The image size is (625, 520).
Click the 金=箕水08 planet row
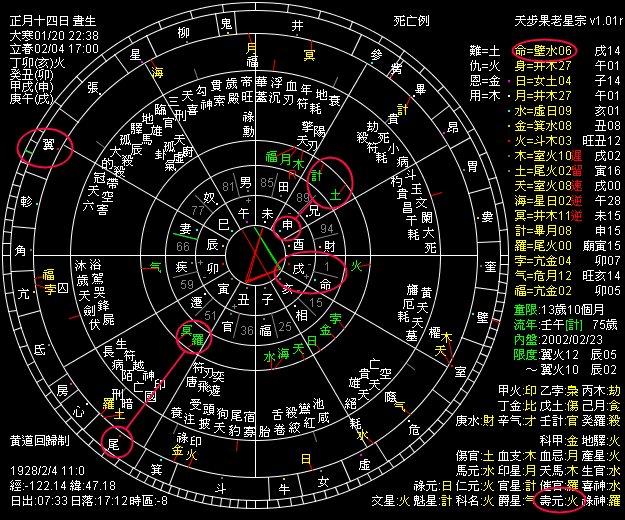tap(543, 126)
